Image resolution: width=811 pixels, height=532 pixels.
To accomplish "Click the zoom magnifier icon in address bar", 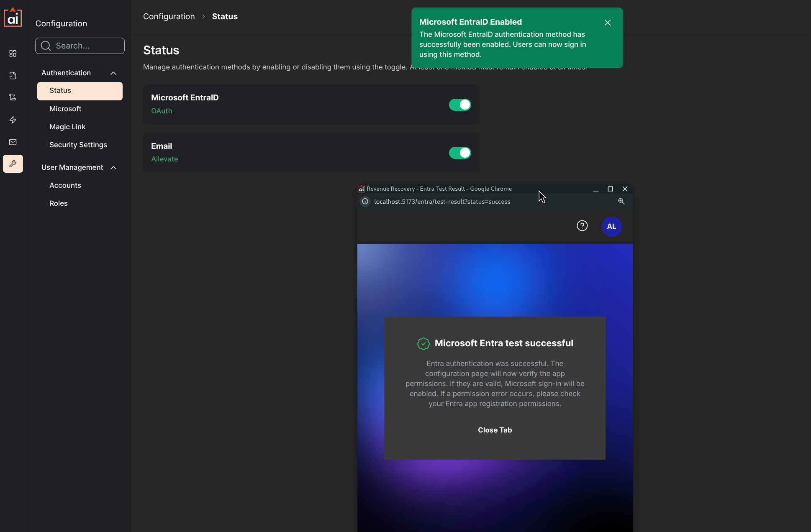I will pos(621,202).
